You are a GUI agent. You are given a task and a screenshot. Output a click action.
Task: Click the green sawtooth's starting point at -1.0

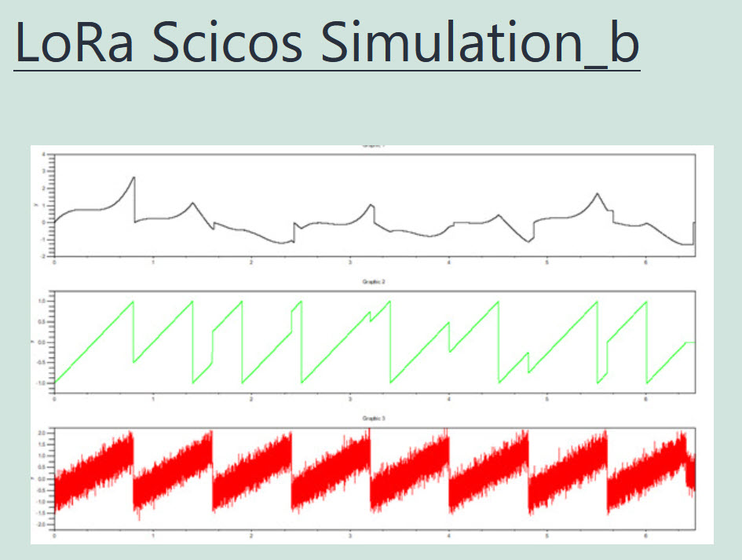[x=55, y=382]
